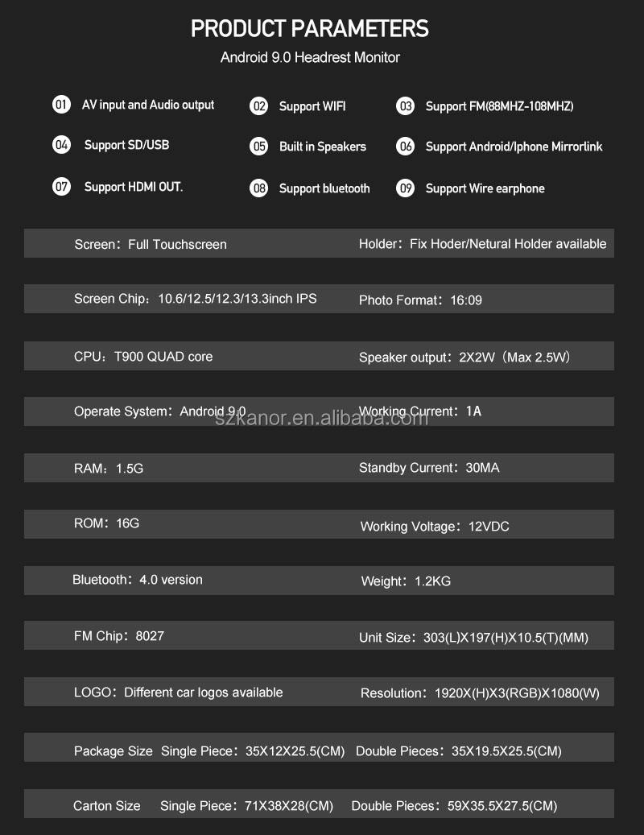Click the Android 9.0 Headrest Monitor subtitle
This screenshot has height=835, width=644.
click(310, 57)
